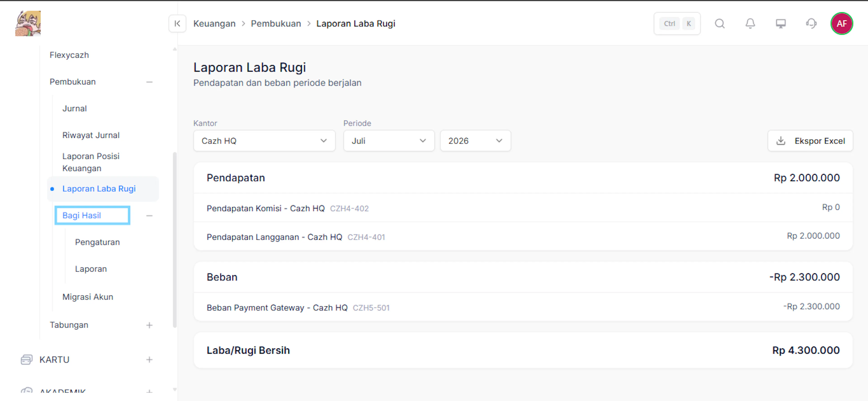
Task: Collapse the sidebar with the arrow icon
Action: click(177, 24)
